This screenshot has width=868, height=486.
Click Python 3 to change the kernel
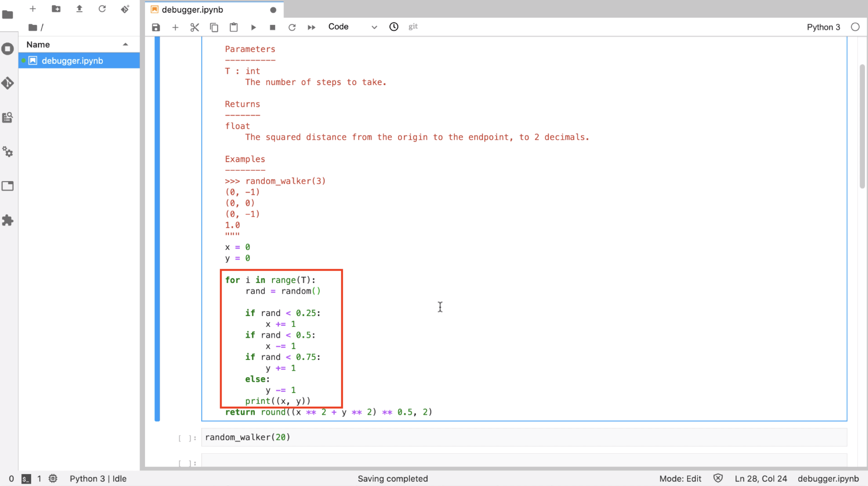(x=823, y=27)
